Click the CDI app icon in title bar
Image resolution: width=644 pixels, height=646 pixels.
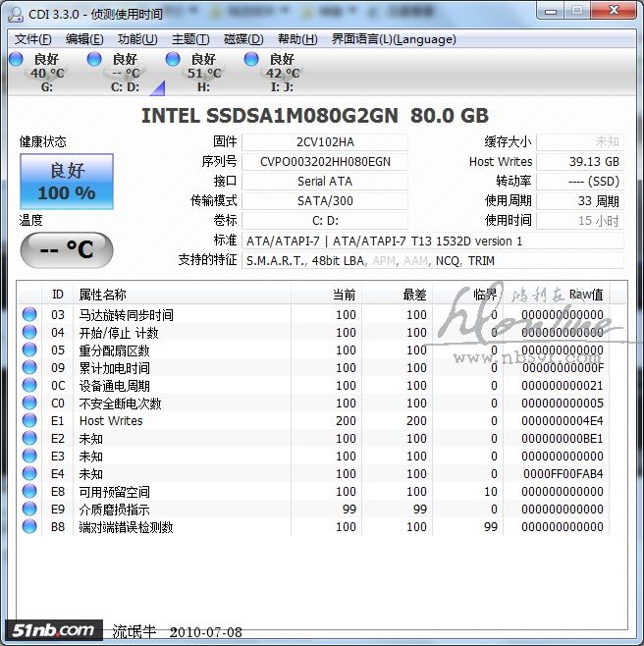coord(14,11)
